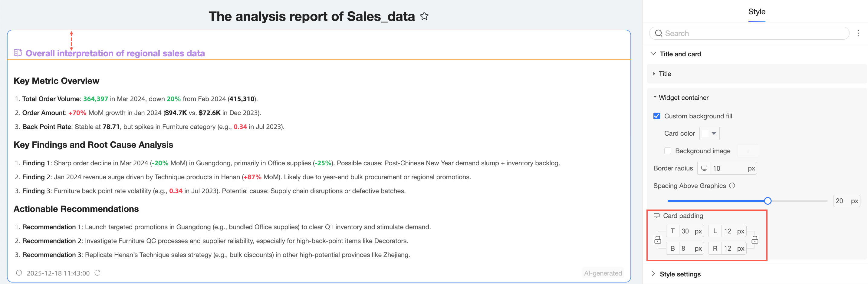Click the book icon beside the card title
The height and width of the screenshot is (284, 868).
(18, 53)
